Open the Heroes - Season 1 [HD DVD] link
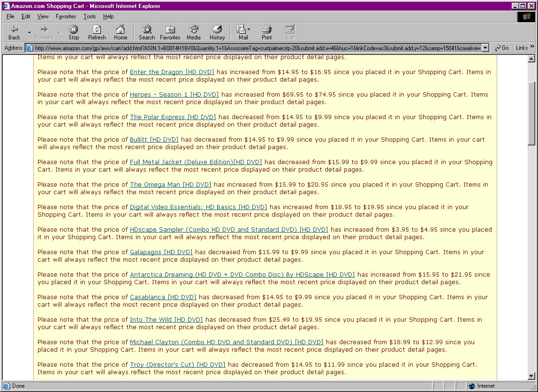Screen dimensions: 538x392 coord(174,95)
